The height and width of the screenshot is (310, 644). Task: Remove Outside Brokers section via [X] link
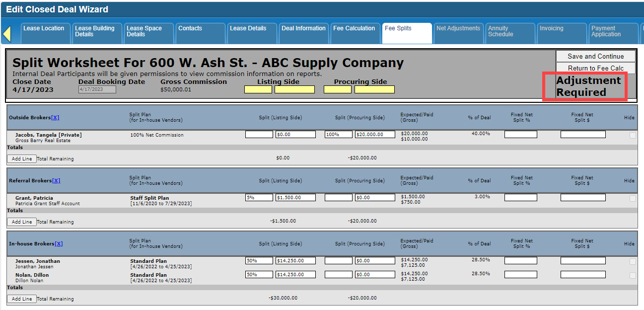[x=55, y=118]
